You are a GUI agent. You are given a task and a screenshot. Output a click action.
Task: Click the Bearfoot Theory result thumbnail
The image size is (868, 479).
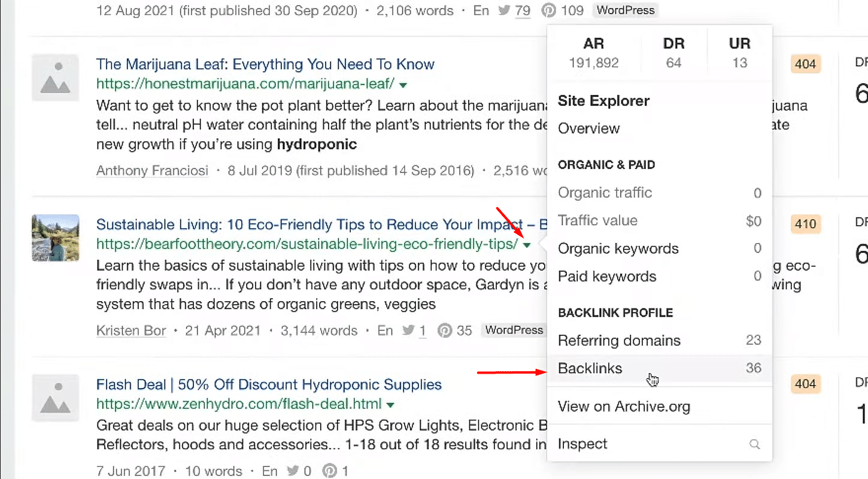(56, 238)
